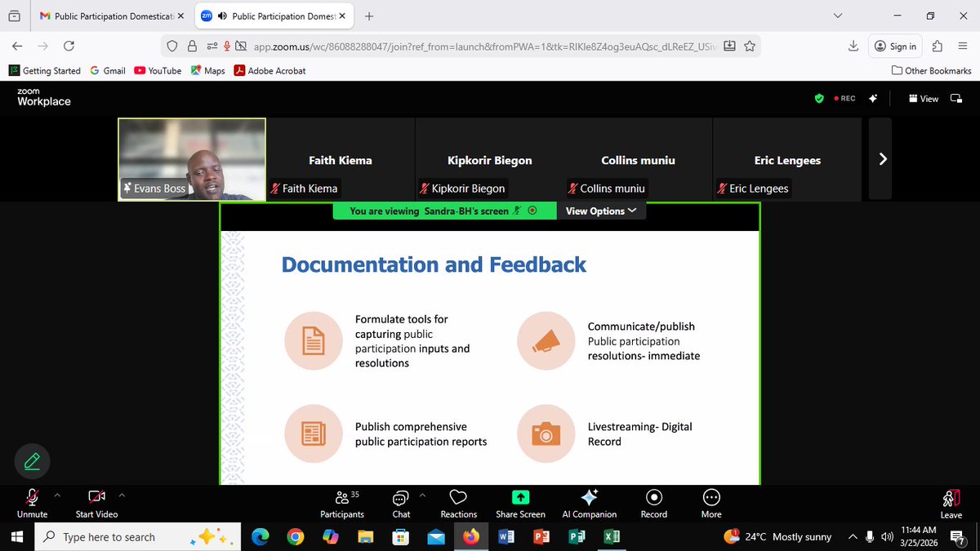The image size is (980, 551).
Task: Open the Adobe Acrobat bookmark
Action: pyautogui.click(x=269, y=71)
